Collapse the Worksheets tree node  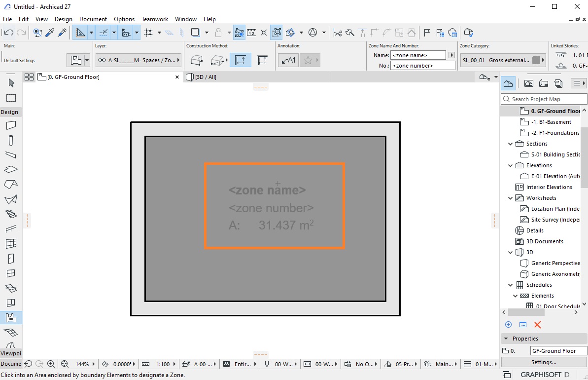point(510,198)
